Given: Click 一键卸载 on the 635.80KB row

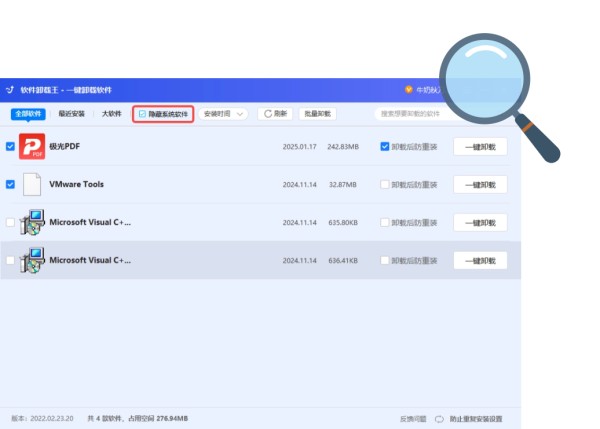Looking at the screenshot, I should pyautogui.click(x=480, y=222).
